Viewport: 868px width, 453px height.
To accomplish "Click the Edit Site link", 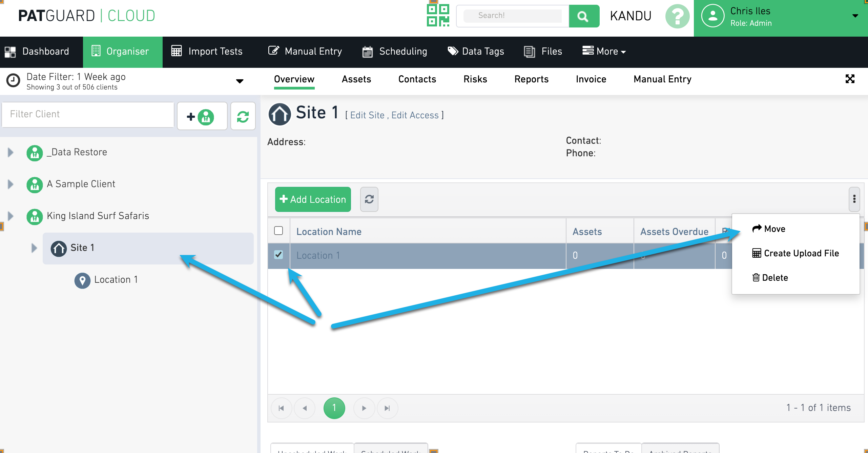I will [x=367, y=115].
